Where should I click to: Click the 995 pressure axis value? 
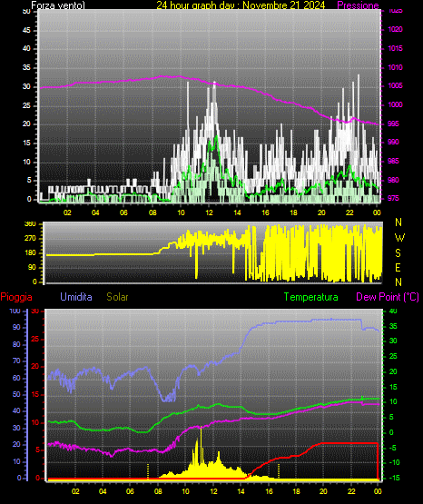tap(393, 124)
